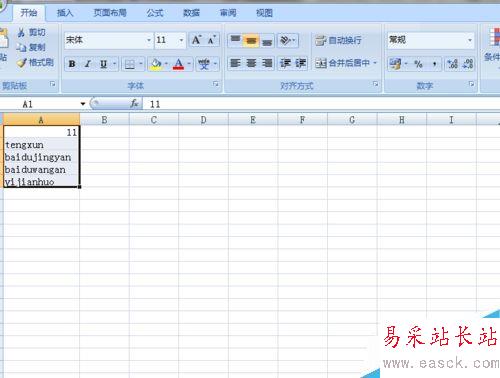Click the Cut scissors icon
The height and width of the screenshot is (378, 500).
pos(21,32)
